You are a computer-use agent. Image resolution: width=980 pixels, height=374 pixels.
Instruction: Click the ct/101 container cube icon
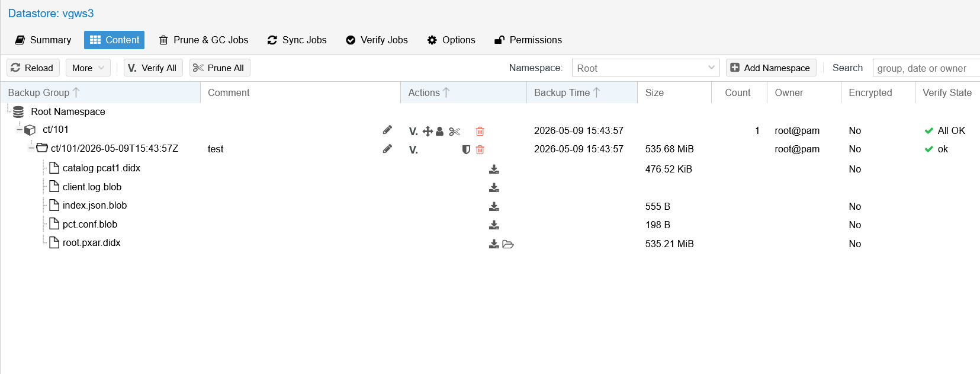[x=30, y=130]
